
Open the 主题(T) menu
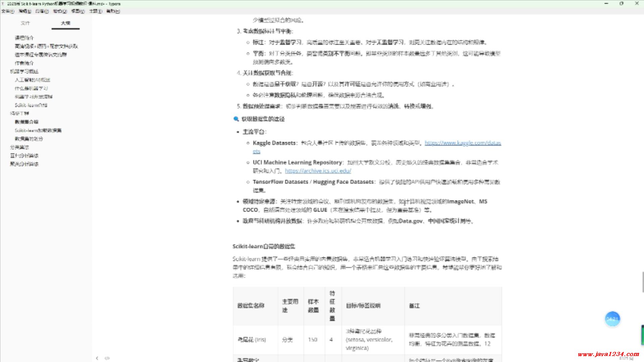(95, 11)
